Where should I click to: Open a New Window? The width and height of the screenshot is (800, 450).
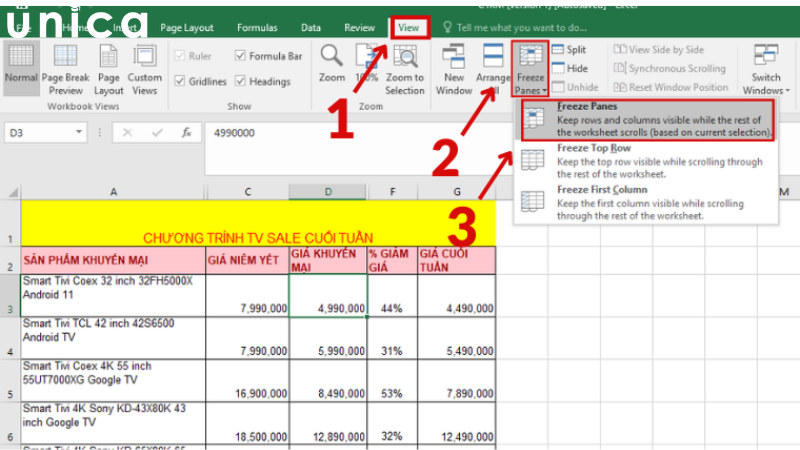click(454, 70)
